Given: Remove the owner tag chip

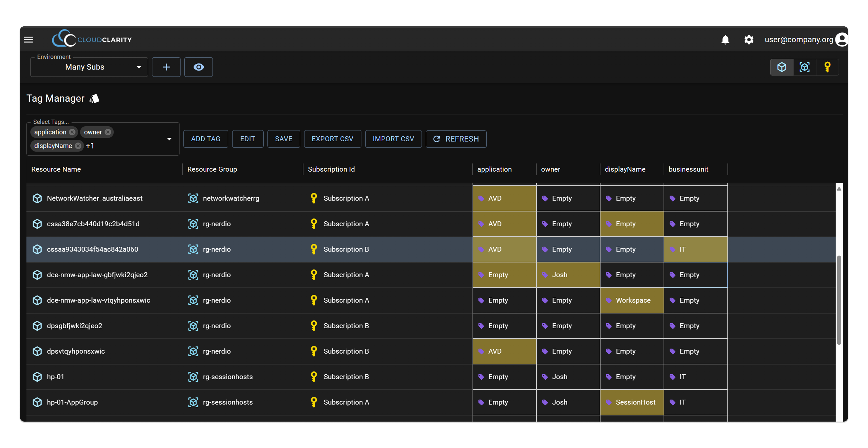Looking at the screenshot, I should click(108, 132).
